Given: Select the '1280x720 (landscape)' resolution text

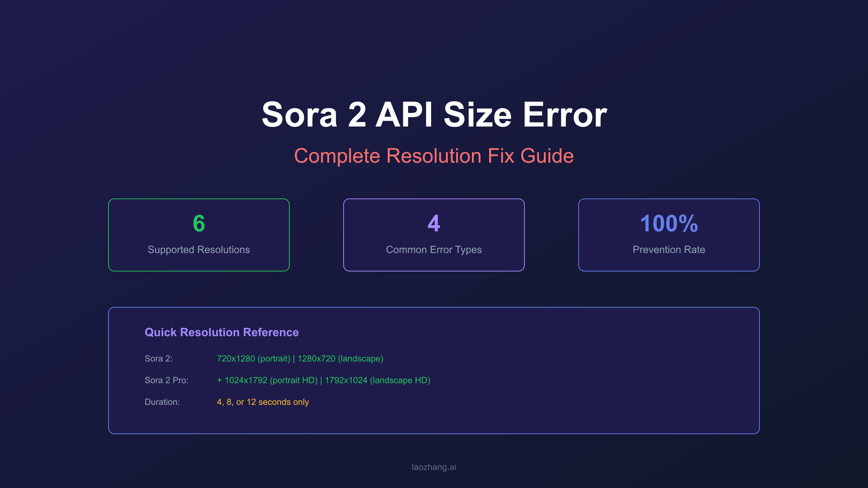Looking at the screenshot, I should (340, 359).
